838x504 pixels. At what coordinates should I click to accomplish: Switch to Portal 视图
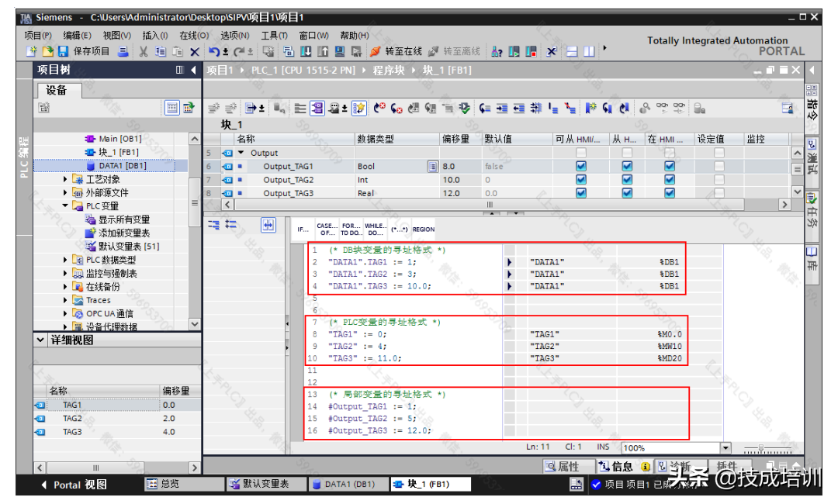click(74, 485)
